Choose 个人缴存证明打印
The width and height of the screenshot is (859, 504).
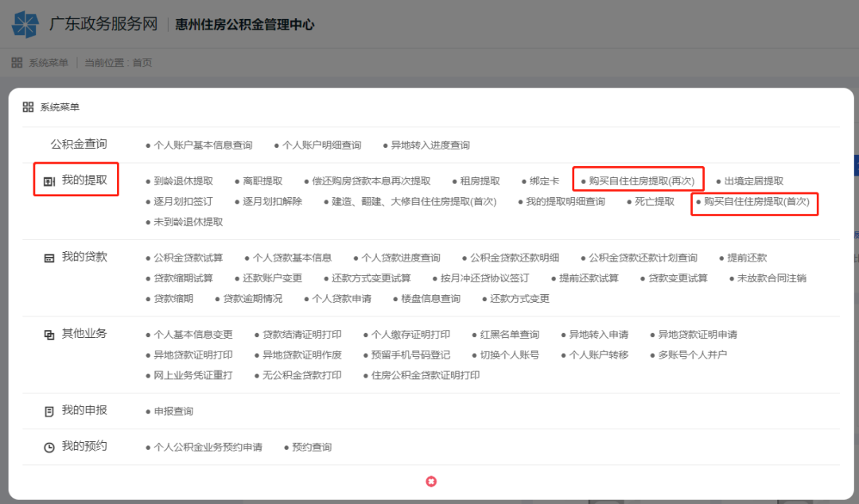(410, 335)
